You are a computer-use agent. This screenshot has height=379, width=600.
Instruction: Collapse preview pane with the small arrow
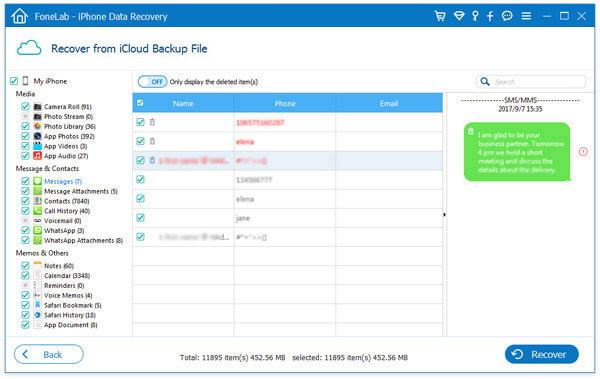(x=444, y=215)
